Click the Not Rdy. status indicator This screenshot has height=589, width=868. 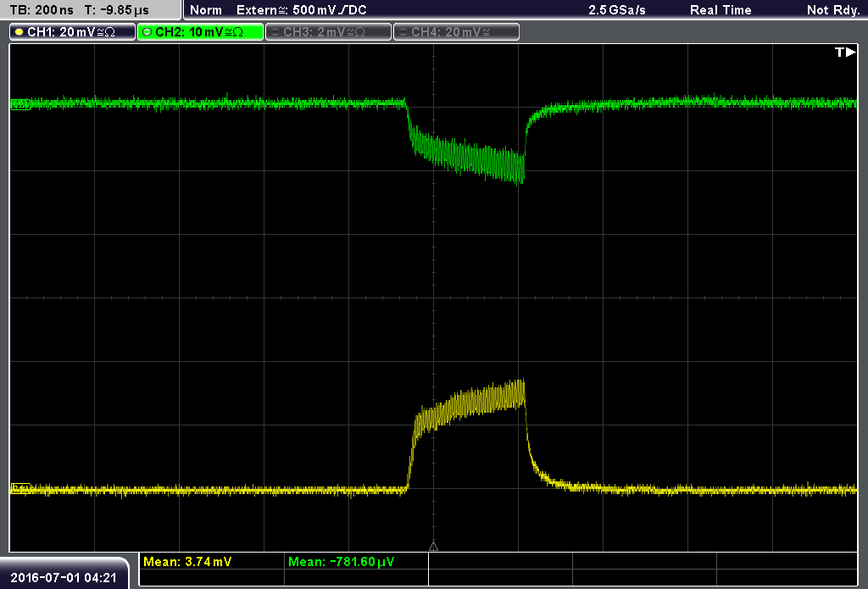pos(833,10)
